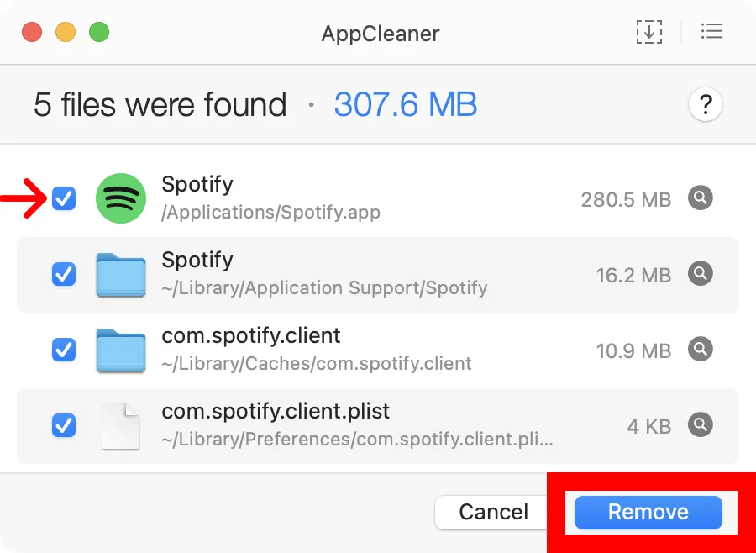Uncheck the Spotify.app checkbox
756x553 pixels.
click(64, 198)
